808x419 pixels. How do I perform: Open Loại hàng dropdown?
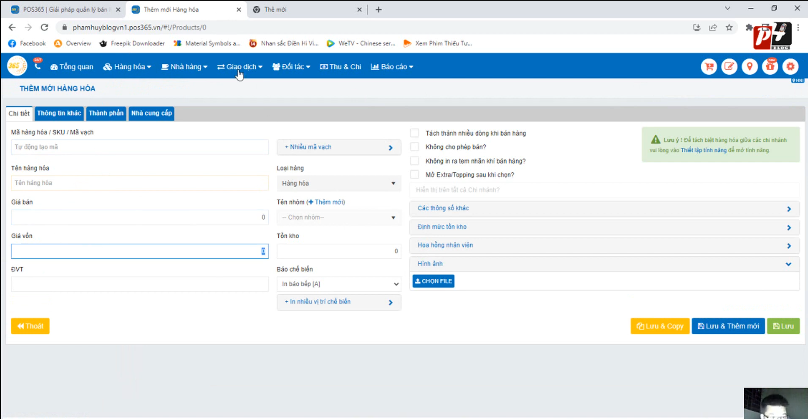tap(339, 183)
